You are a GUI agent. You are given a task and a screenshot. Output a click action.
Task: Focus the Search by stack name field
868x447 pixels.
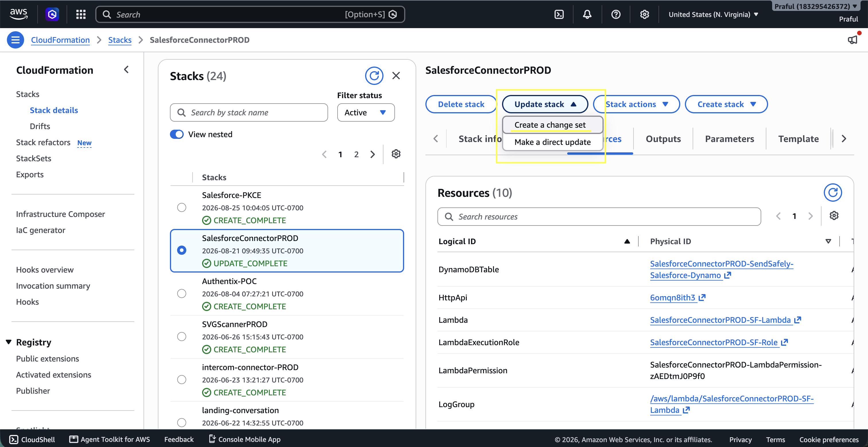pos(249,112)
